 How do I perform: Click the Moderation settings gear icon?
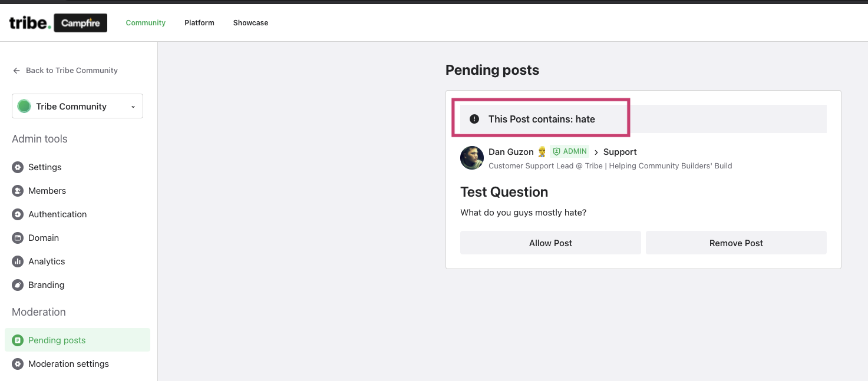(x=18, y=364)
